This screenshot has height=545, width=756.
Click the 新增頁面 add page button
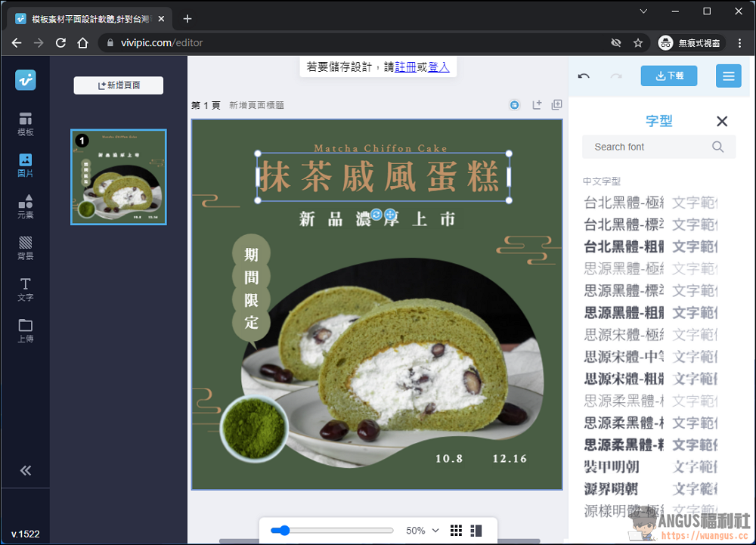119,85
